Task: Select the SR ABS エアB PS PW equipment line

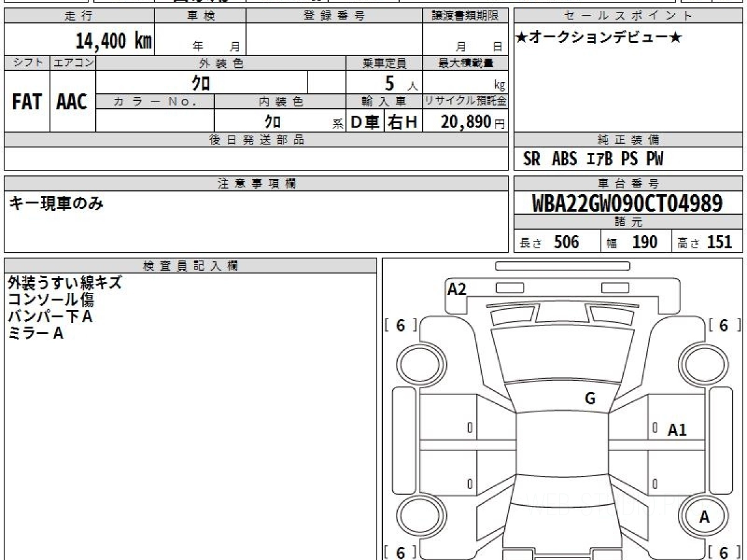Action: click(593, 159)
